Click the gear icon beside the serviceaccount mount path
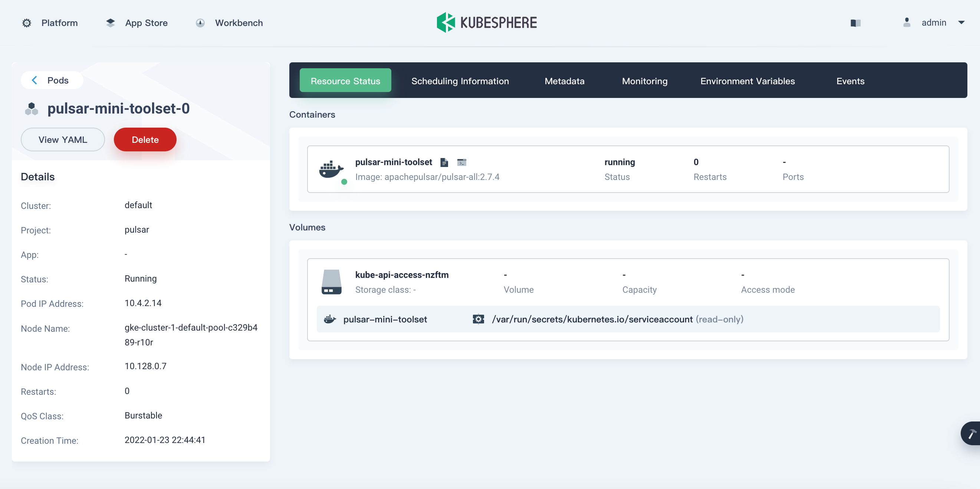 [478, 319]
